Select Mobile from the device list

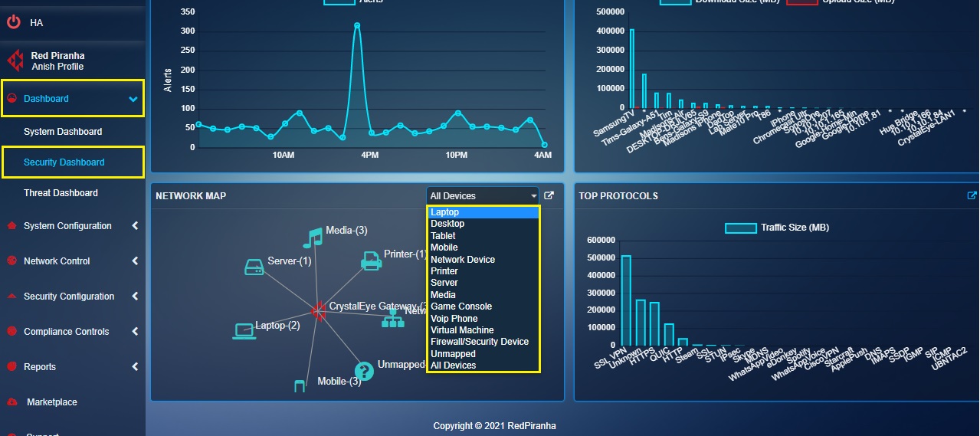(x=483, y=248)
